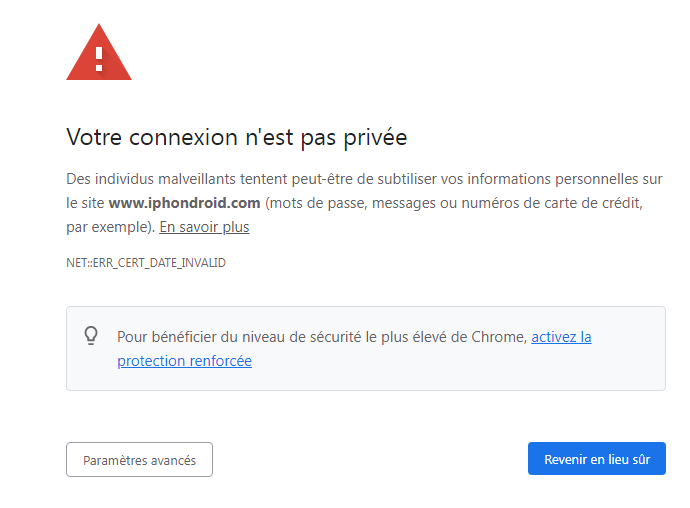
Task: Click the "protection renforcée" link
Action: (x=184, y=361)
